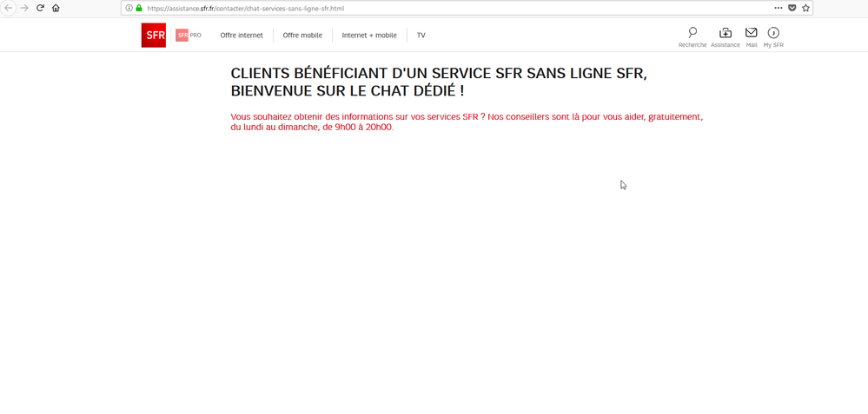This screenshot has width=868, height=414.
Task: Switch to the SFR PRO site
Action: coord(189,36)
